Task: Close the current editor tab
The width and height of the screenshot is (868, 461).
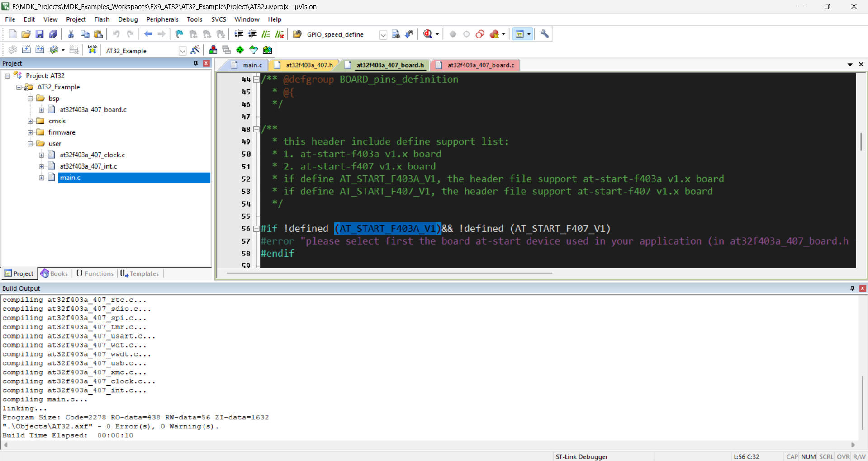Action: tap(861, 65)
